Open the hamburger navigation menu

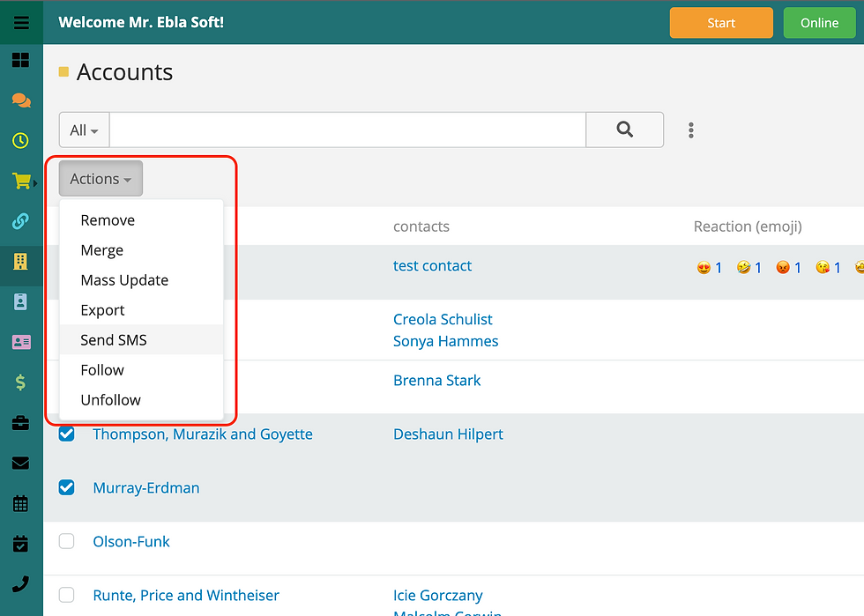(x=21, y=23)
